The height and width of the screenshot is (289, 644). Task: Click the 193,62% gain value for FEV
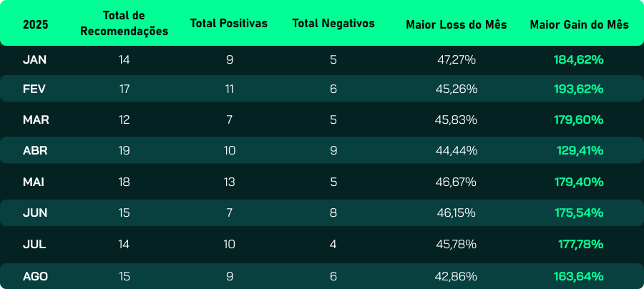point(579,89)
